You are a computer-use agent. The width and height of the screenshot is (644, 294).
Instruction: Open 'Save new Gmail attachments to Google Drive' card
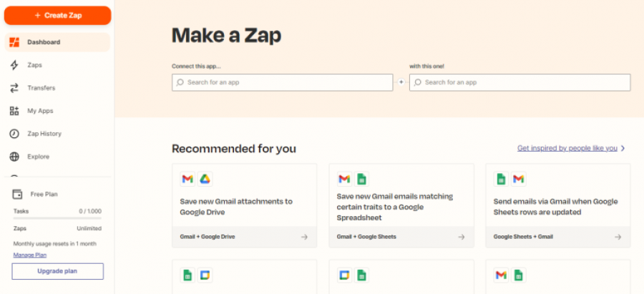245,206
